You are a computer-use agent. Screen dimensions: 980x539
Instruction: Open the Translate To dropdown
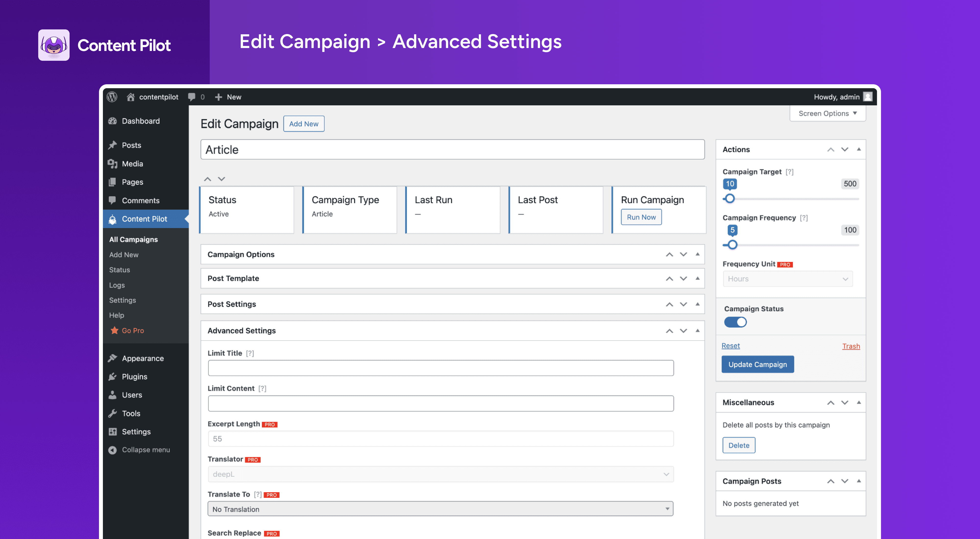pos(441,509)
